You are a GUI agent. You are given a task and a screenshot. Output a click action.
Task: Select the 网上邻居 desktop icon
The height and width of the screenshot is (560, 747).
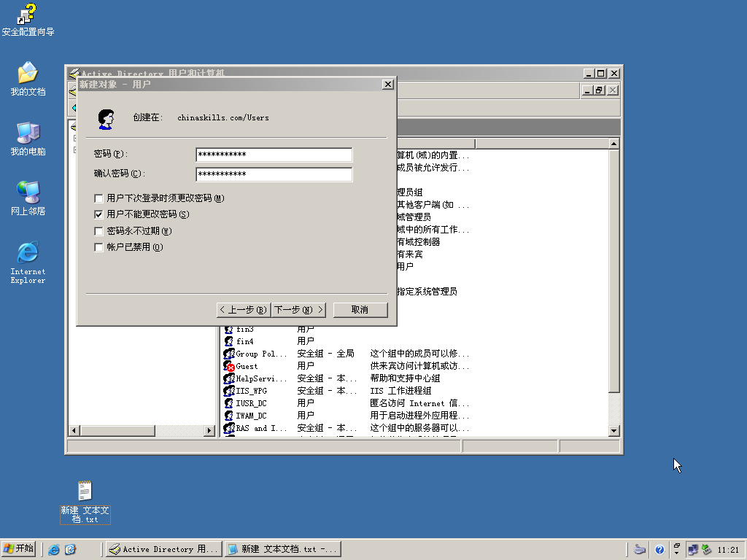(x=28, y=198)
